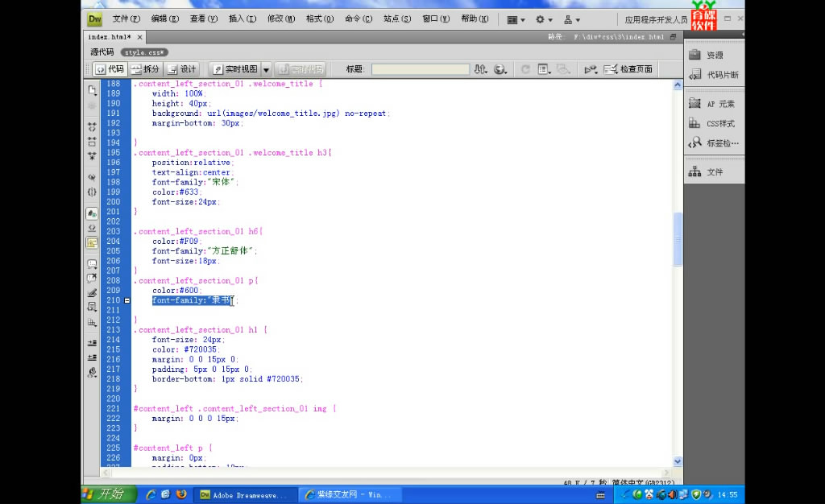Image resolution: width=825 pixels, height=504 pixels.
Task: Select 源代码 related file
Action: (x=102, y=52)
